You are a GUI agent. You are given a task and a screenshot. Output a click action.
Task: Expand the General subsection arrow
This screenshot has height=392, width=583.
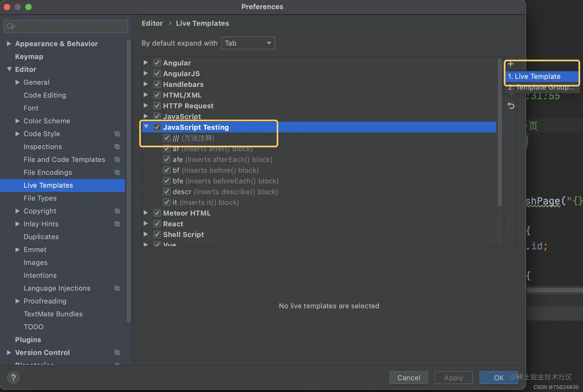[17, 82]
